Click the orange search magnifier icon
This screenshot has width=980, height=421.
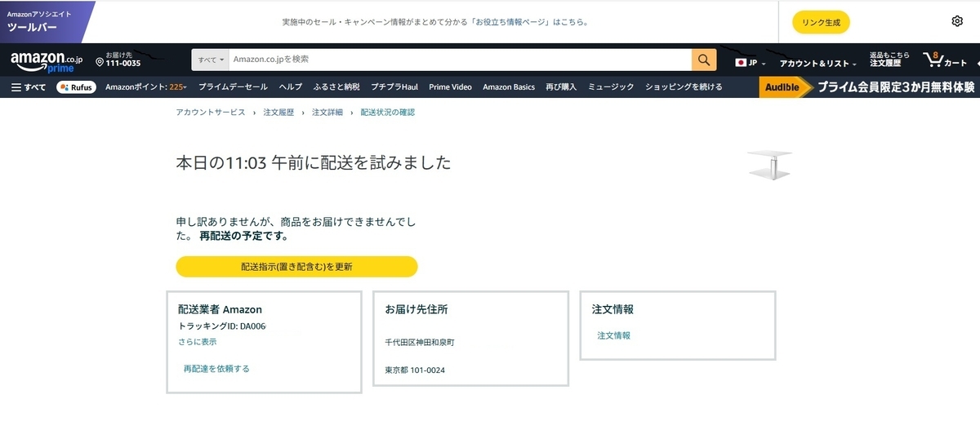[703, 60]
